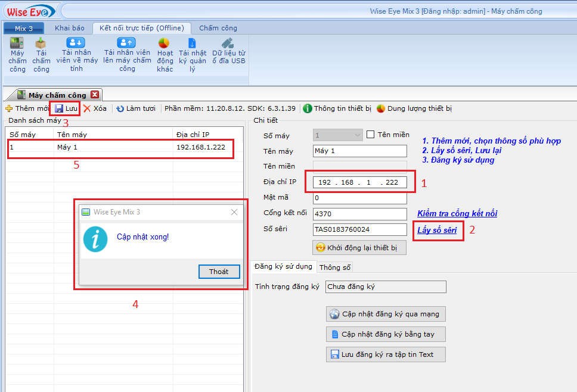Click the Lưu save toolbar button
This screenshot has height=392, width=577.
tap(66, 108)
